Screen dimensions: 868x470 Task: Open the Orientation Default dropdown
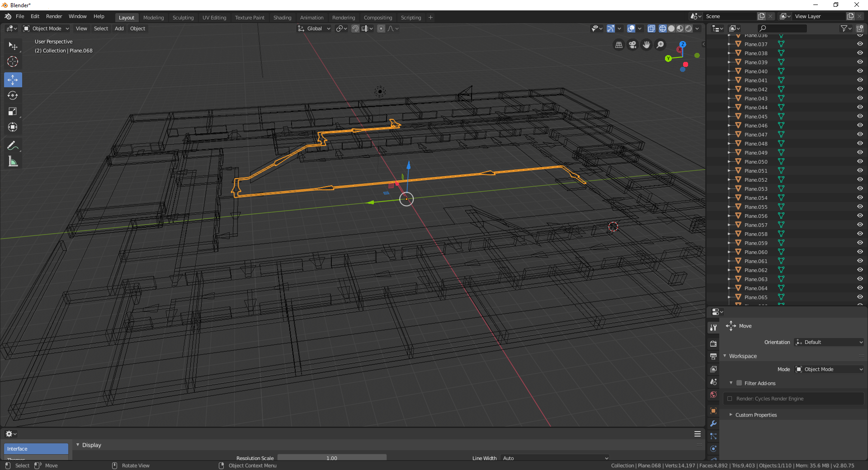(x=829, y=342)
